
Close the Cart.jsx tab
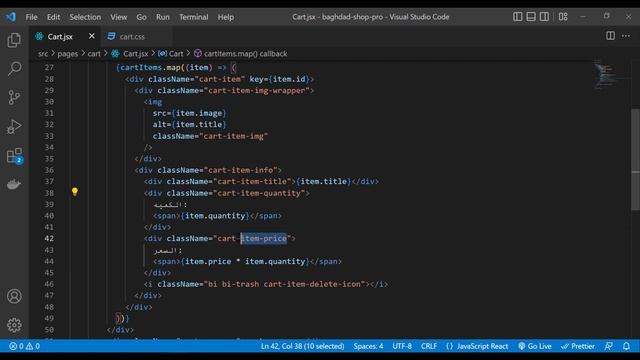pos(92,36)
